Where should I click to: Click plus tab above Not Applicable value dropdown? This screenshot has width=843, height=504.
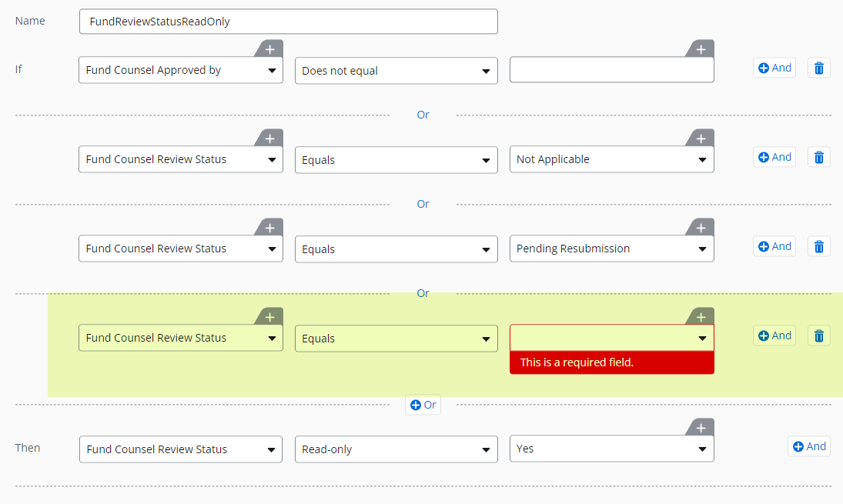[x=701, y=138]
